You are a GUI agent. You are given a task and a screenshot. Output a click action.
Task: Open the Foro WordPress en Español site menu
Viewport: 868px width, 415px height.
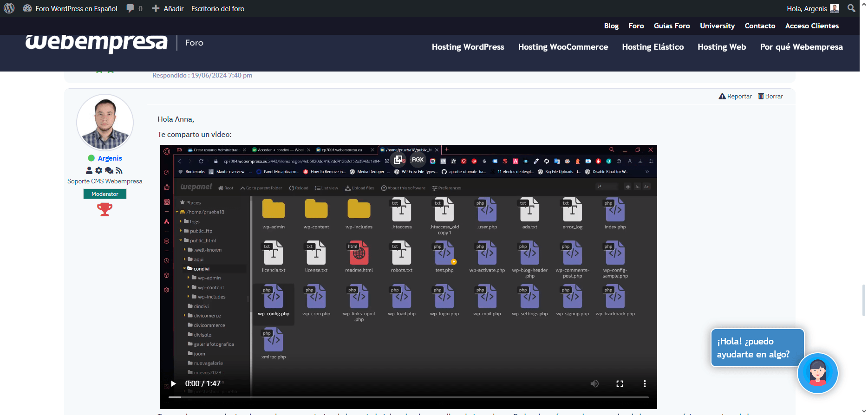click(x=70, y=8)
